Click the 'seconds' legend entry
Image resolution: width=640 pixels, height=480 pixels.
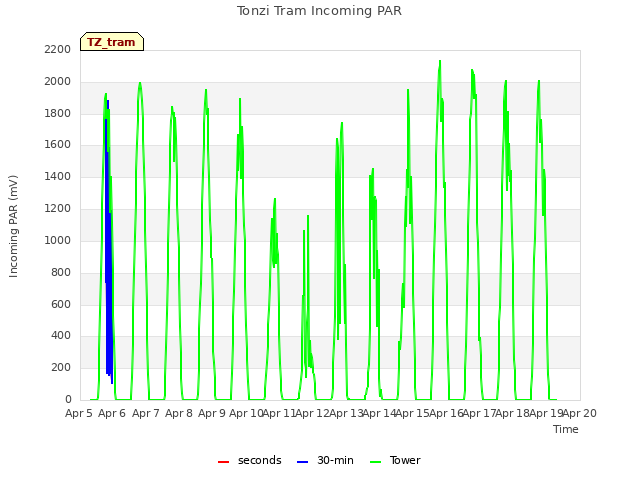click(249, 461)
